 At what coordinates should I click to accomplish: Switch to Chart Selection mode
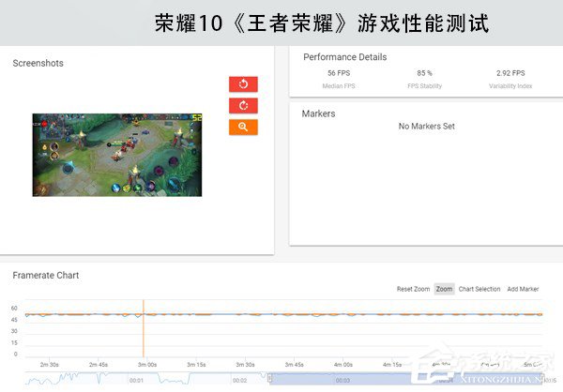pos(479,289)
